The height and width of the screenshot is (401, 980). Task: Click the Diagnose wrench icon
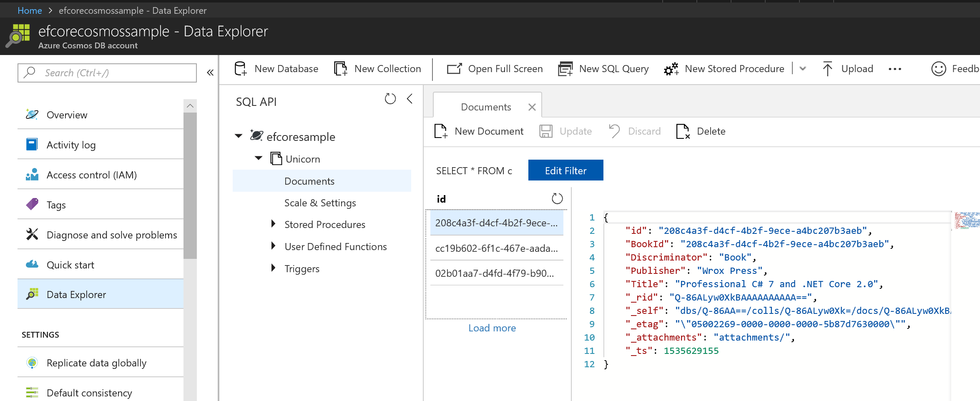32,234
